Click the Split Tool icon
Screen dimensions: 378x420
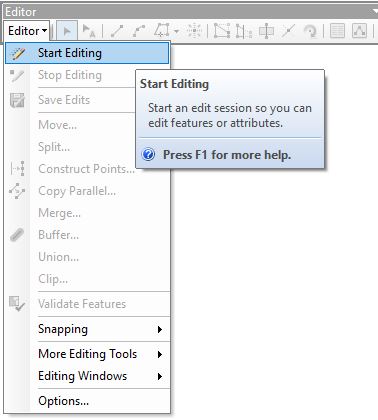288,31
